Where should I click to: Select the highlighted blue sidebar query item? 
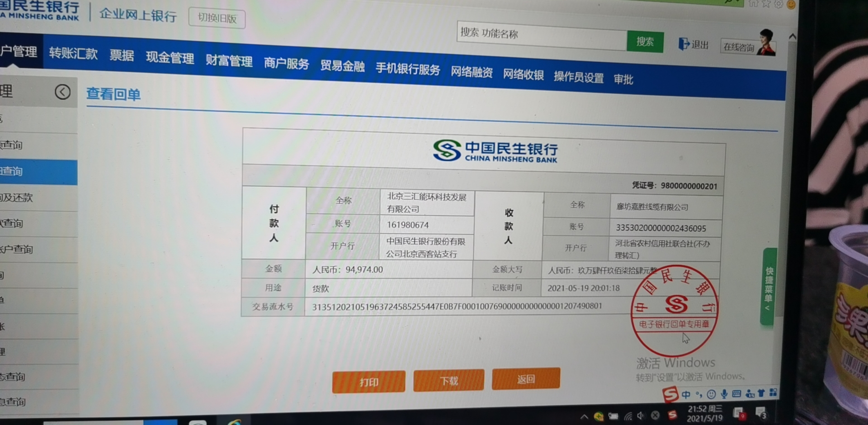(x=38, y=172)
